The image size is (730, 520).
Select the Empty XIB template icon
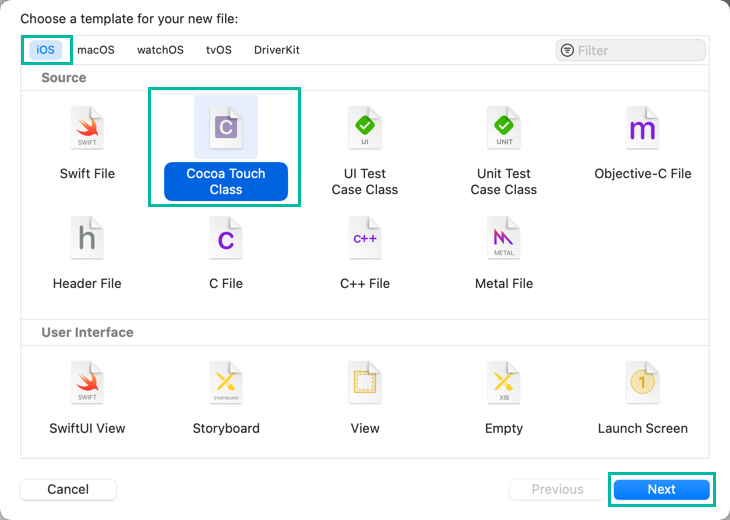[x=504, y=383]
